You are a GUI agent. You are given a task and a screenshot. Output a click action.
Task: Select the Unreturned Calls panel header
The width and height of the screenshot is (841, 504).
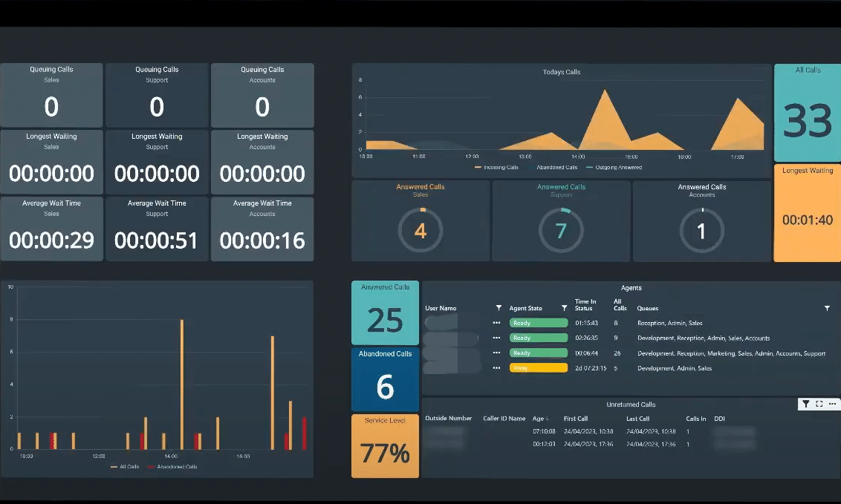click(x=630, y=404)
